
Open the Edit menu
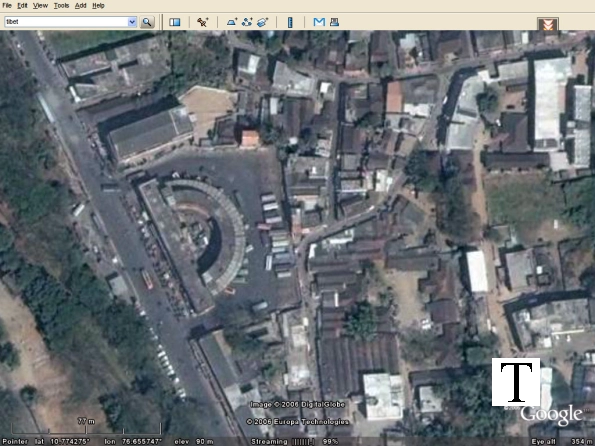click(22, 6)
